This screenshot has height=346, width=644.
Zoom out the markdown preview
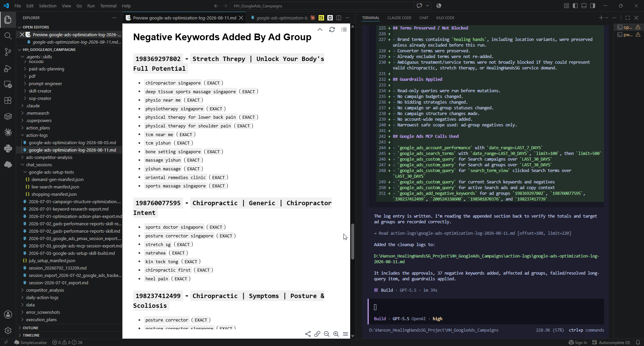327,334
